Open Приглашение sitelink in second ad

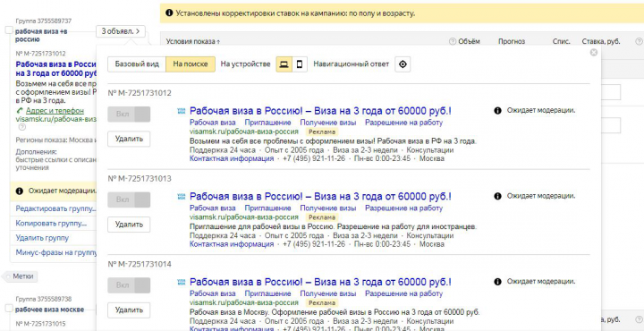click(x=267, y=208)
